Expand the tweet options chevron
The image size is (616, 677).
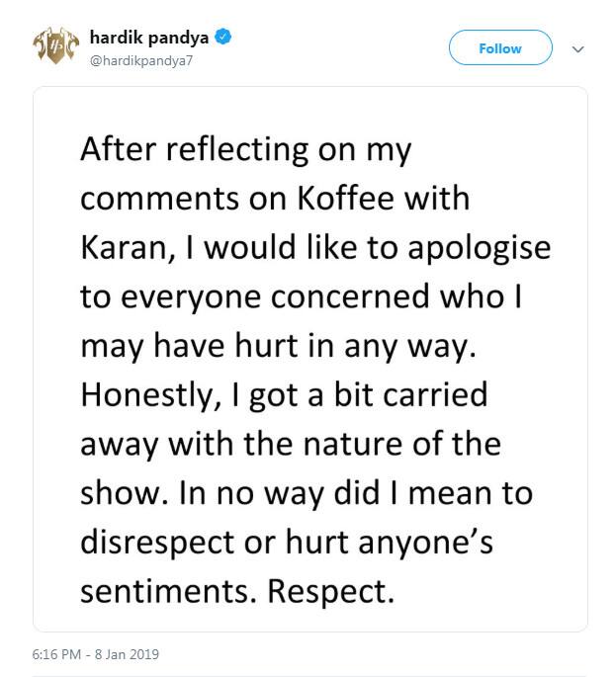578,49
